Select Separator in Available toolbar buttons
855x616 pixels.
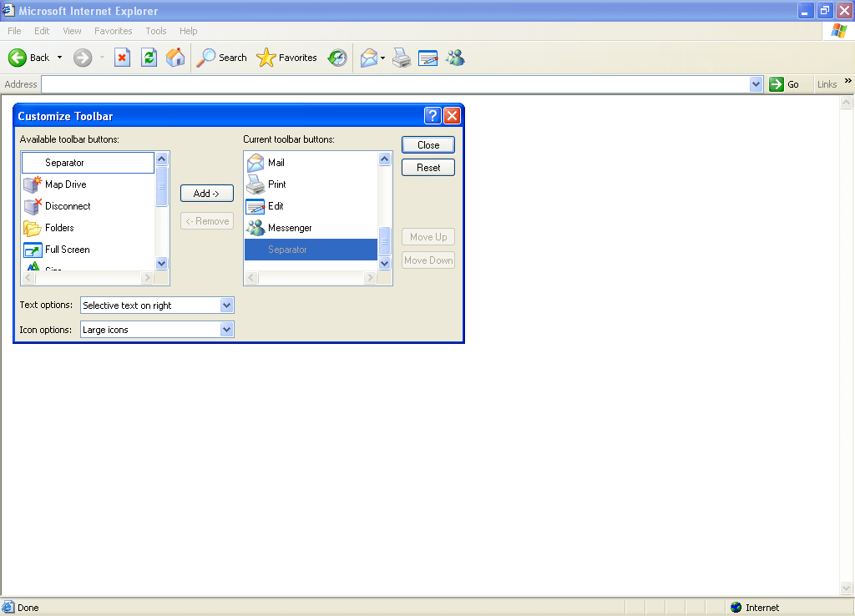88,163
